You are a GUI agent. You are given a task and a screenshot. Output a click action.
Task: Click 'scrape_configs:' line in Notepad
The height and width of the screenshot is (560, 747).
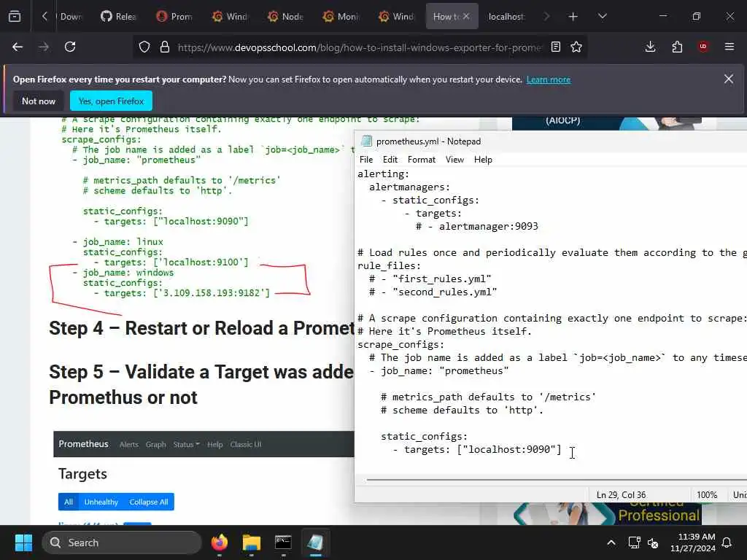point(400,344)
